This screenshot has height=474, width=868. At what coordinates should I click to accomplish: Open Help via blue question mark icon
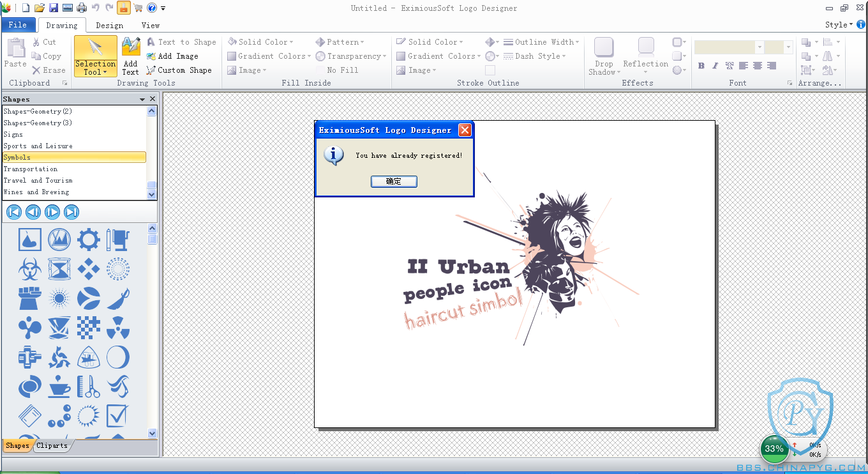click(152, 8)
